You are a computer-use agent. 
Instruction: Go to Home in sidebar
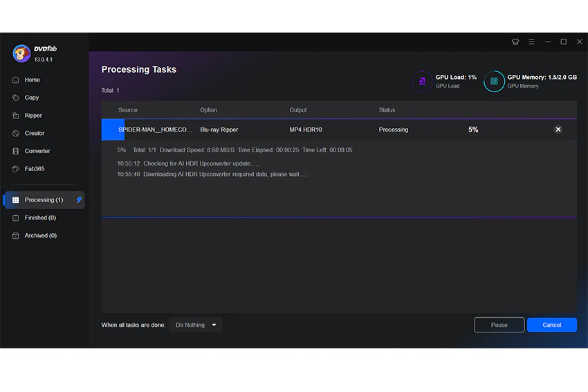coord(33,80)
